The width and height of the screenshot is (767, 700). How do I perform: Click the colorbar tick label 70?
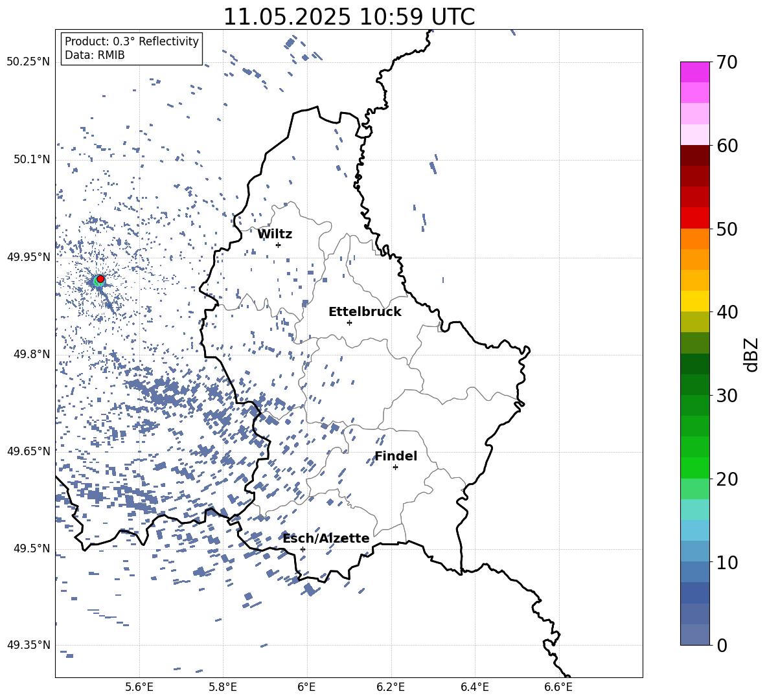pos(726,62)
